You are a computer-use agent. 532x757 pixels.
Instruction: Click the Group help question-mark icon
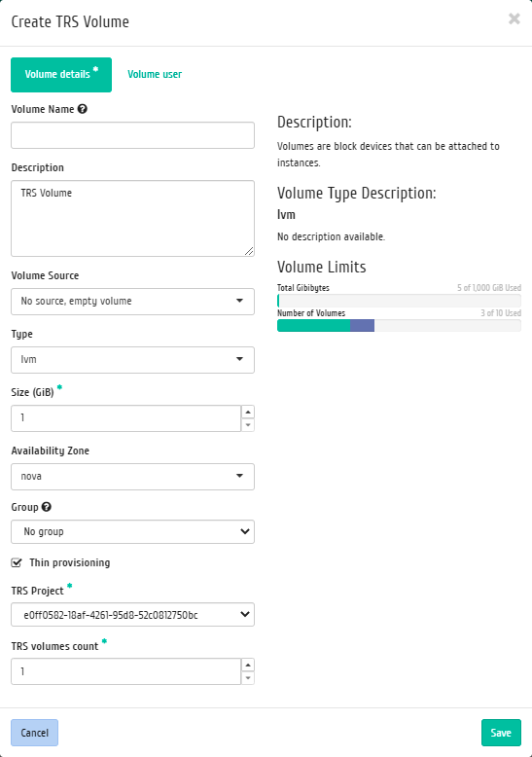[47, 507]
